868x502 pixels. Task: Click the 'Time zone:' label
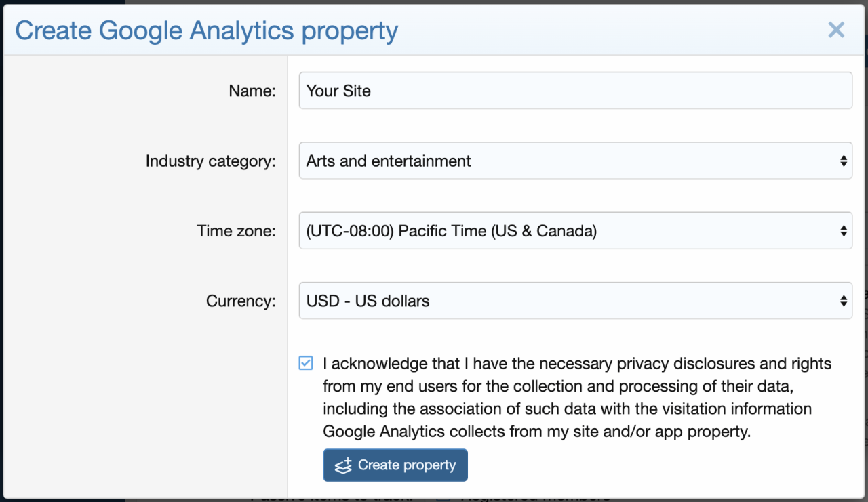point(236,231)
